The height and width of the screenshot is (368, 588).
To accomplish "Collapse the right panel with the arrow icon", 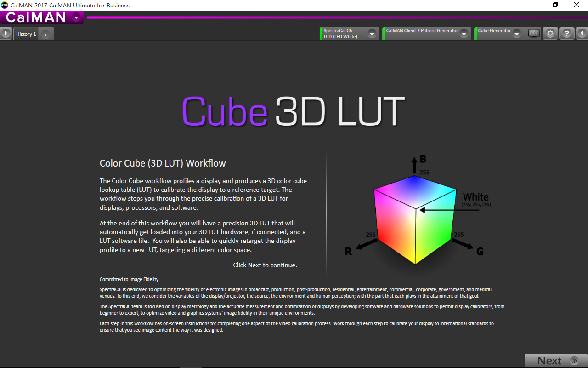I will coord(582,34).
